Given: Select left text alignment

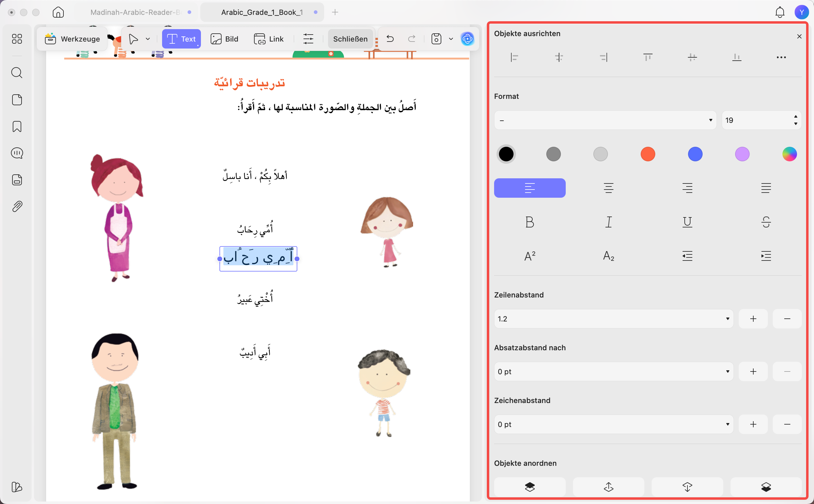Looking at the screenshot, I should coord(530,188).
